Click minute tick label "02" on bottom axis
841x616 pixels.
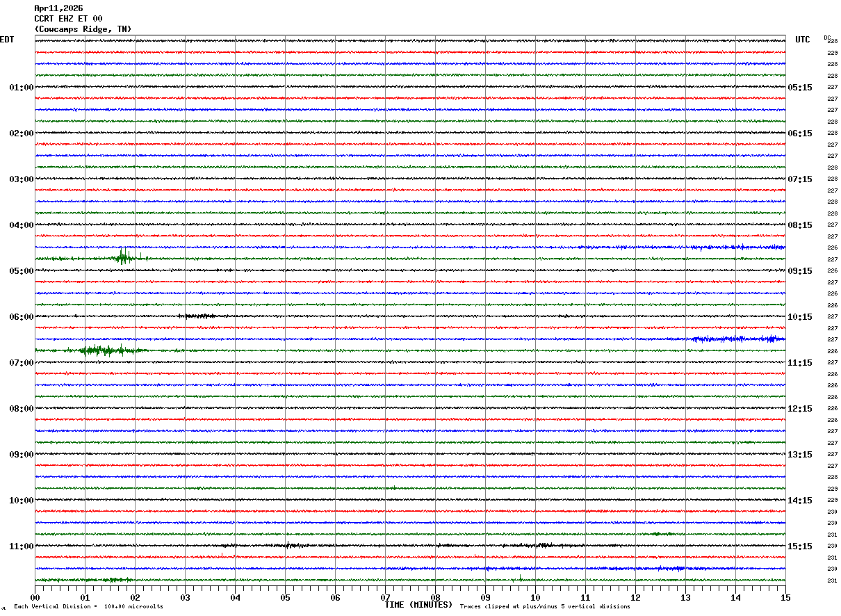click(135, 597)
